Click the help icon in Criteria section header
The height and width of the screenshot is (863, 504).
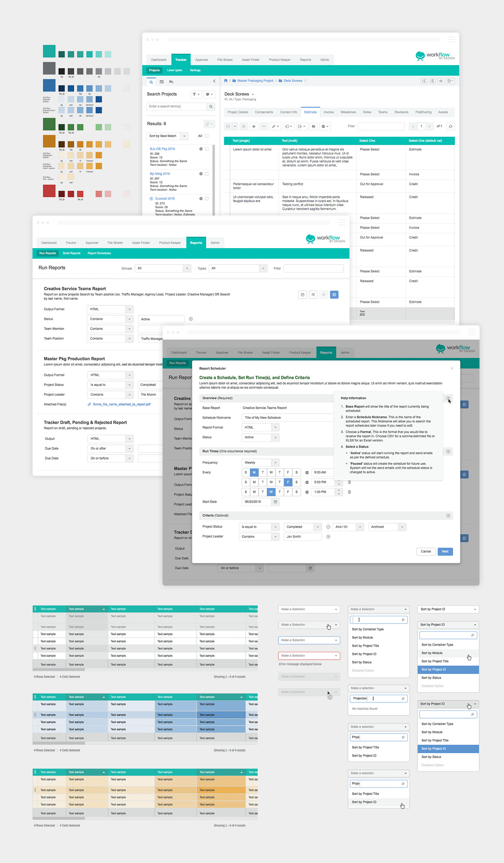tap(448, 516)
